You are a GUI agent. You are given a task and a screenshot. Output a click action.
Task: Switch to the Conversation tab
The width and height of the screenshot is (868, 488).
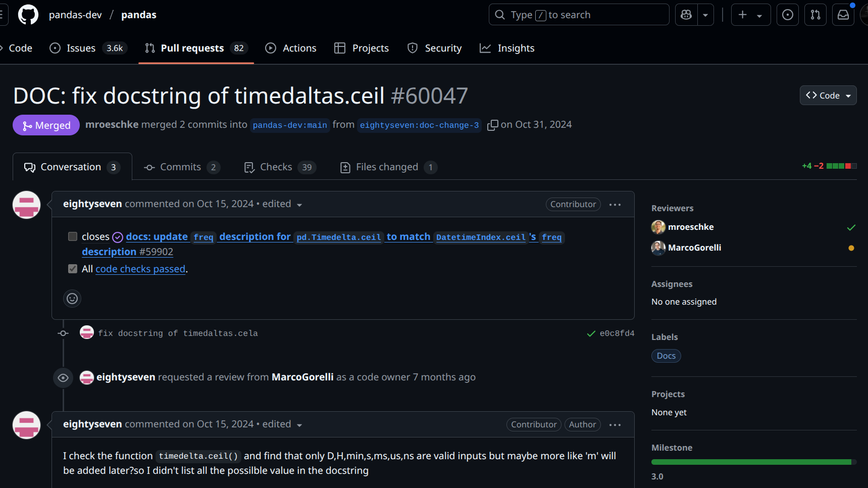(72, 167)
